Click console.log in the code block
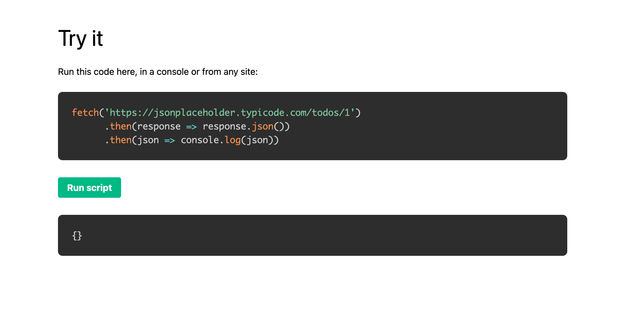Screen dimensions: 644x313 click(211, 140)
